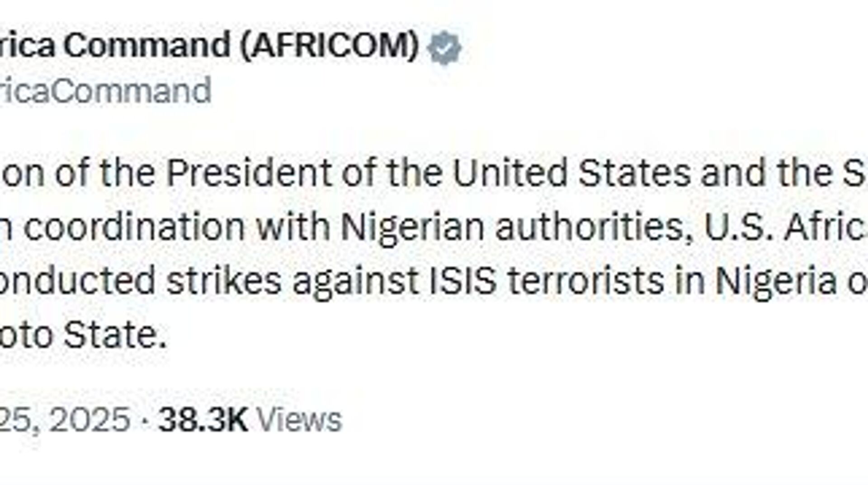Open the 38.3K view count

point(203,419)
